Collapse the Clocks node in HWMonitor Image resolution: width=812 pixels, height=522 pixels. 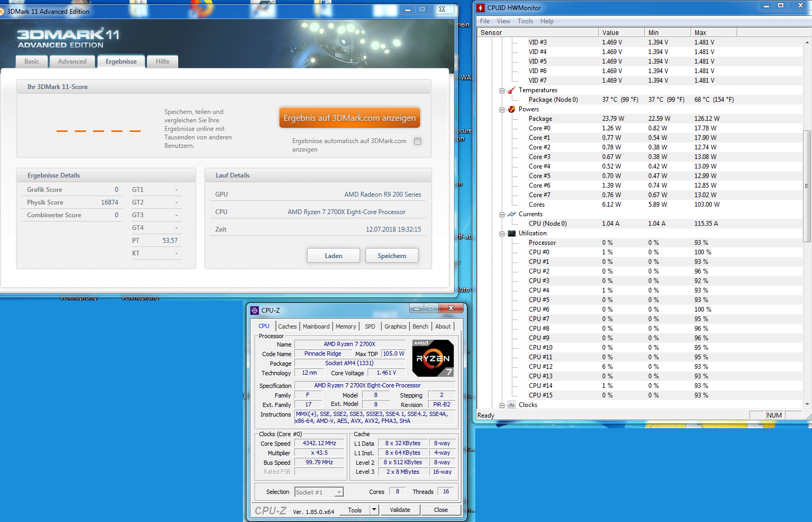(502, 405)
